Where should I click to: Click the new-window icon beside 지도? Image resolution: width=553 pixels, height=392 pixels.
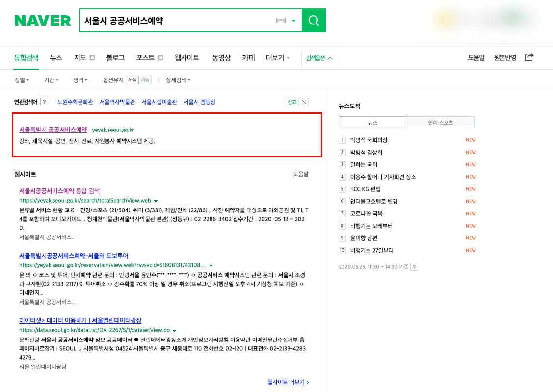(x=92, y=58)
